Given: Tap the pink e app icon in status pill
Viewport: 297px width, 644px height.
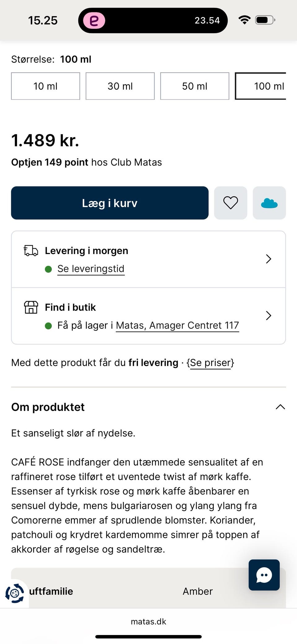Looking at the screenshot, I should [x=94, y=20].
